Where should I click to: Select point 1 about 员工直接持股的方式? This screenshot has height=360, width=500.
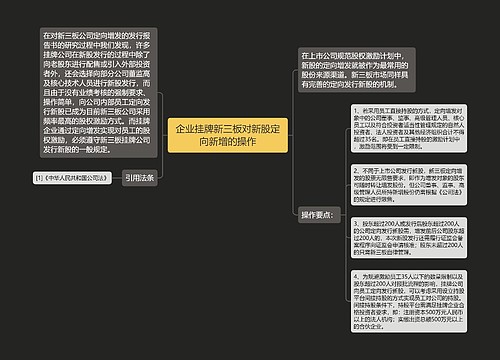pos(409,129)
